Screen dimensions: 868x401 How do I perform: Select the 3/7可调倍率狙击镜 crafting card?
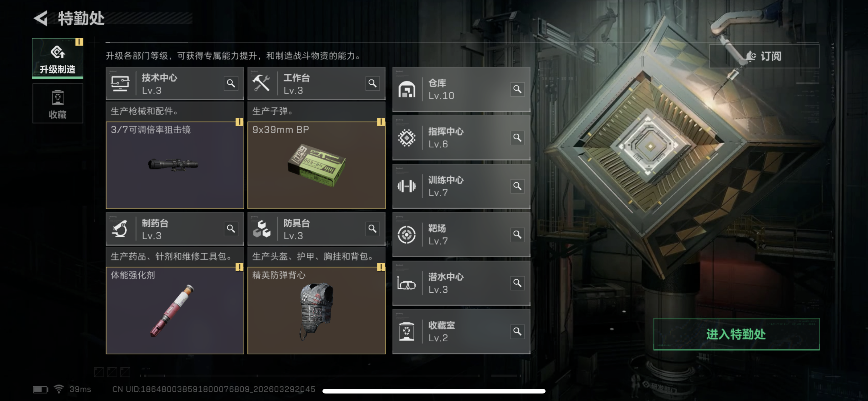click(x=175, y=165)
